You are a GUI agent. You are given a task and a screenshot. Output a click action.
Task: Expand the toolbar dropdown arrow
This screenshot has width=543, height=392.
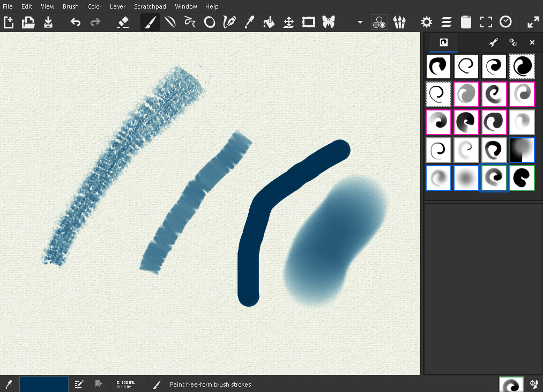(x=360, y=23)
